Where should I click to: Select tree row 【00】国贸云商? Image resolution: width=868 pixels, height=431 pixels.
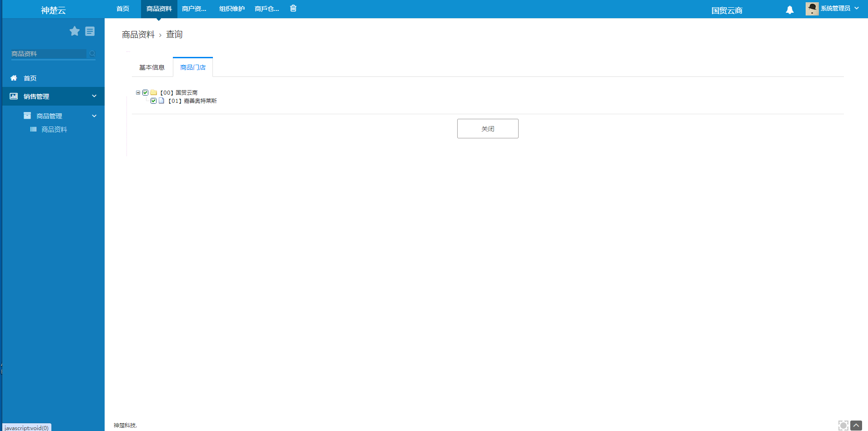[179, 92]
